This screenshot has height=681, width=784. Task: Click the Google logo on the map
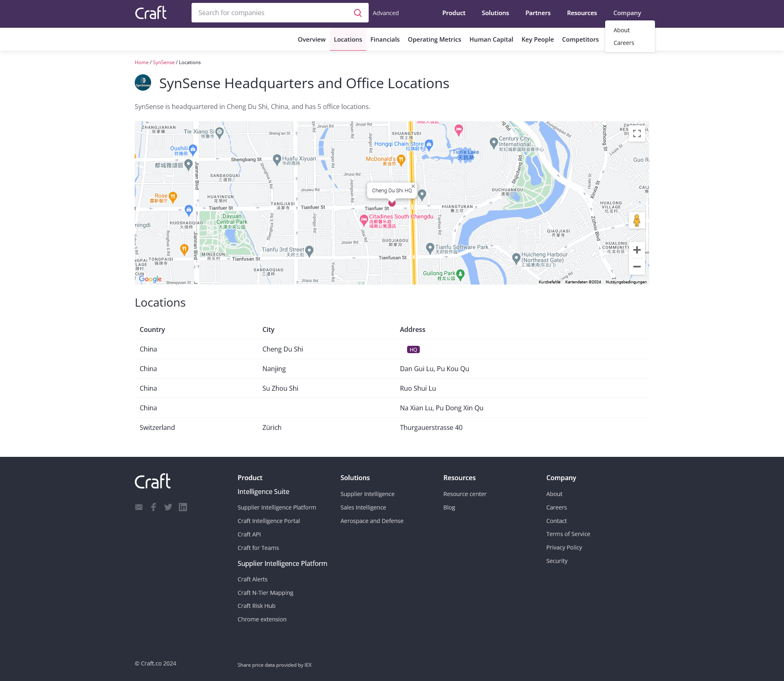[x=150, y=279]
